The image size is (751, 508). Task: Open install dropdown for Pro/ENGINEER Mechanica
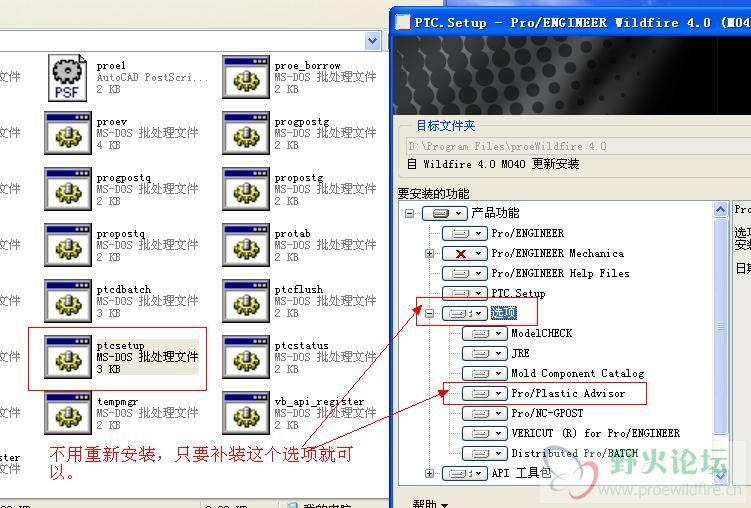(x=465, y=253)
